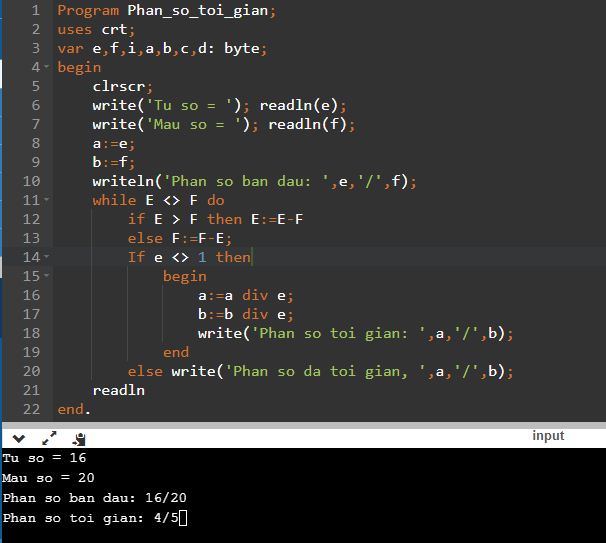
Task: Click the console copy/save icon
Action: click(79, 439)
